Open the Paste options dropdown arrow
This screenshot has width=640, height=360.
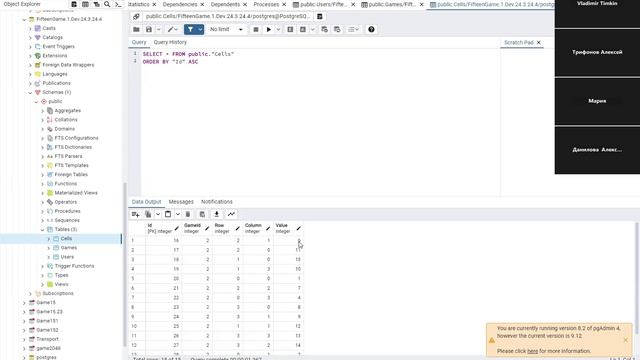pos(178,214)
